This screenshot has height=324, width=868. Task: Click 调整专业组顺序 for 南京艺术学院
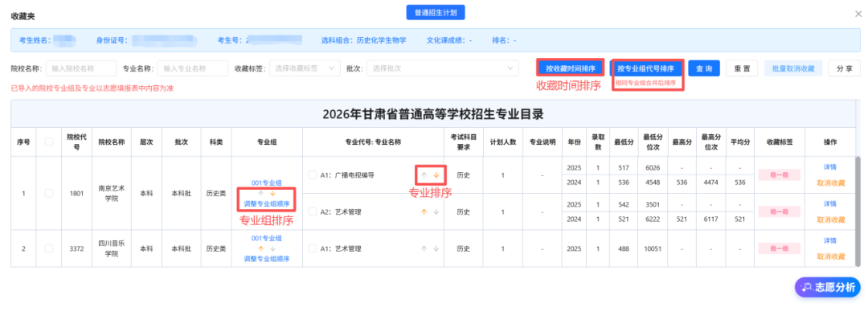pyautogui.click(x=266, y=204)
